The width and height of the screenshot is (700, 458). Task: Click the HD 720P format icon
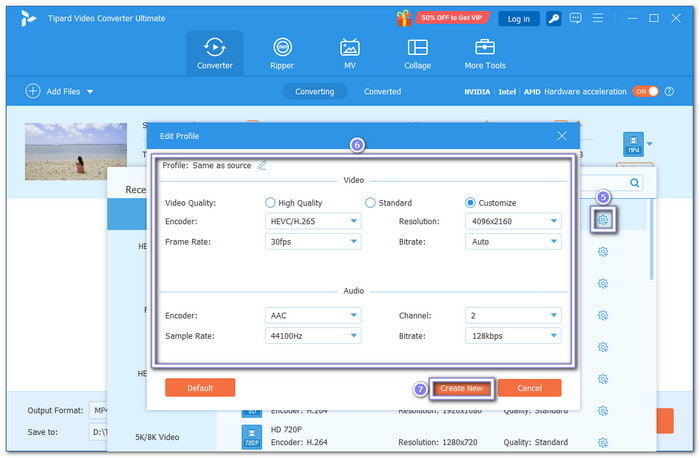point(252,436)
